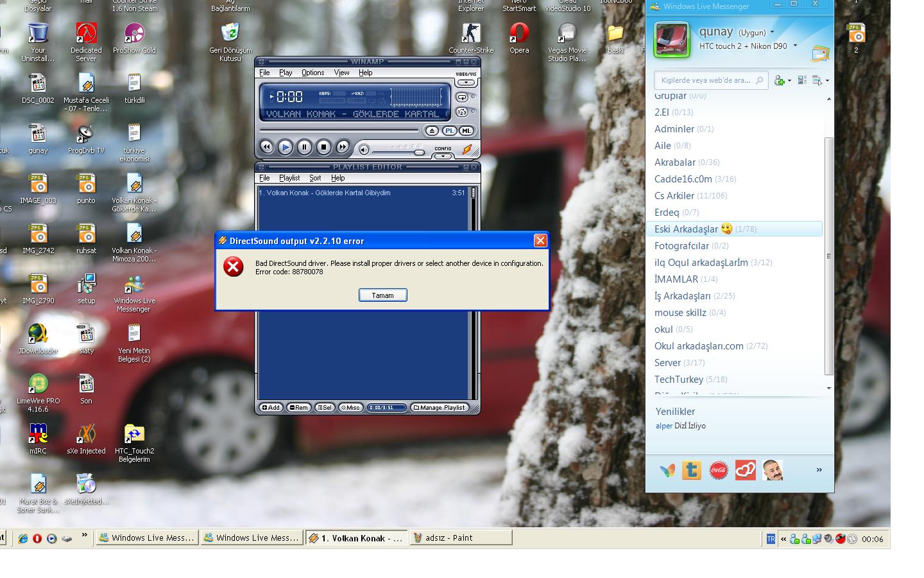The image size is (924, 578).
Task: Open Winamp Options menu
Action: (312, 73)
